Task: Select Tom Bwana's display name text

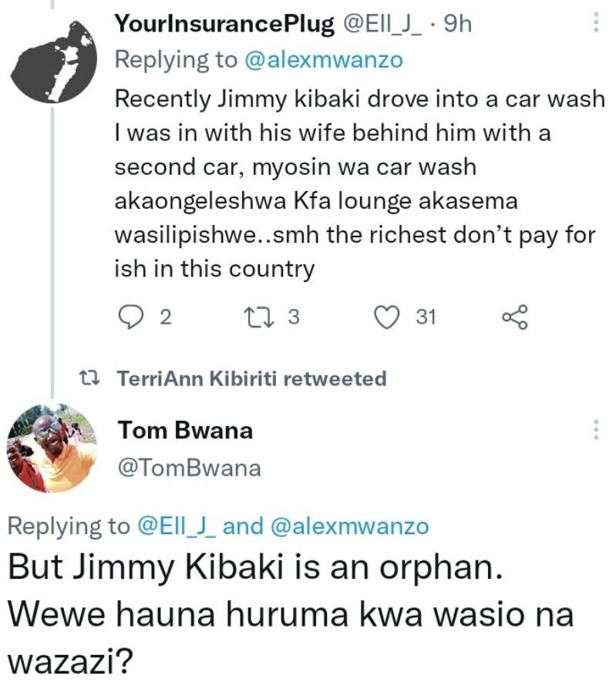Action: coord(187,430)
